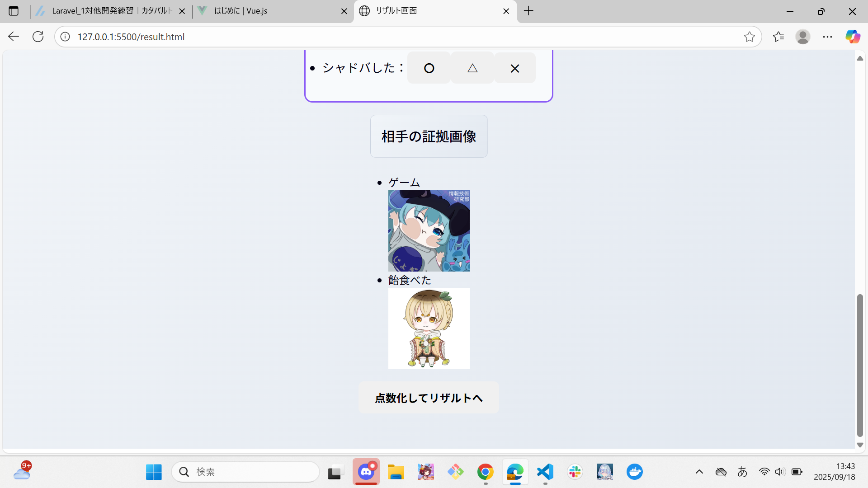Open Copilot icon in browser toolbar

click(x=853, y=37)
